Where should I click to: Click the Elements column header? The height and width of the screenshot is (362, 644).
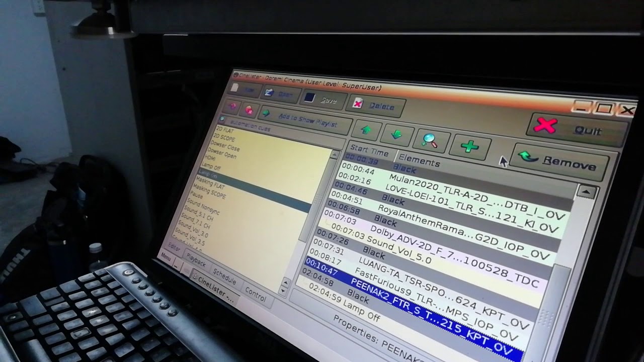(x=419, y=161)
